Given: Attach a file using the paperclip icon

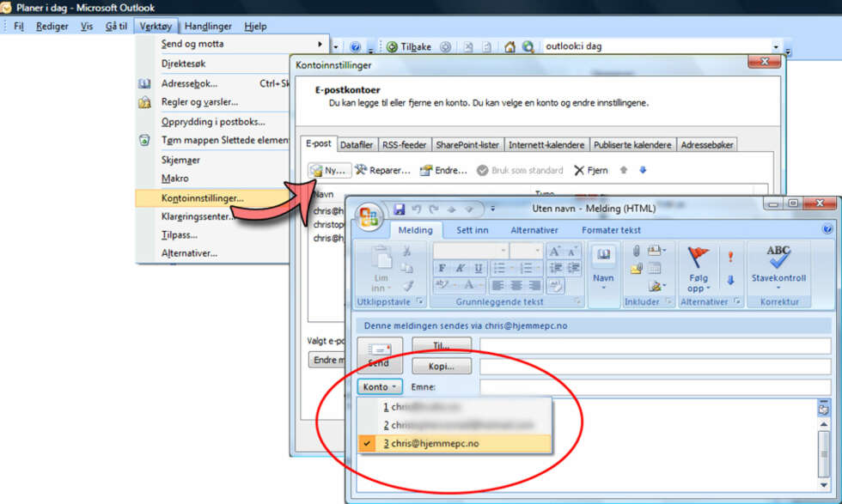Looking at the screenshot, I should (636, 251).
